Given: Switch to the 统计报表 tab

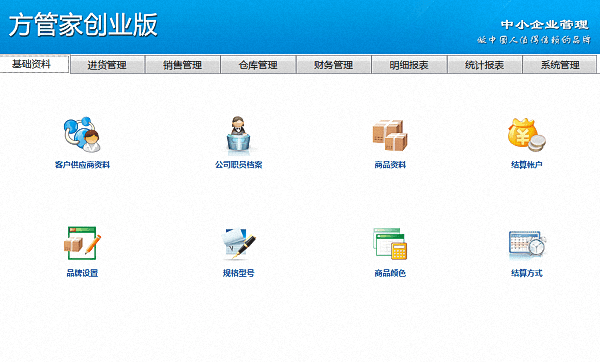Looking at the screenshot, I should coord(484,65).
